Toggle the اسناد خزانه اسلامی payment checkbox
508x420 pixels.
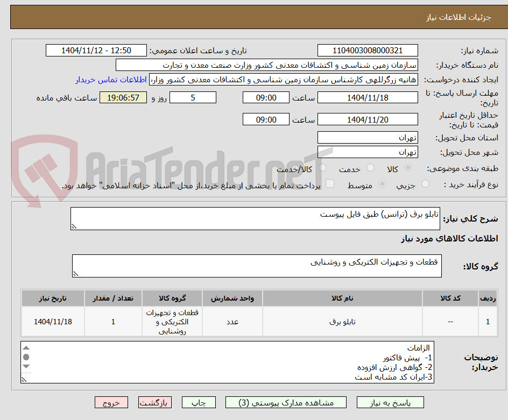point(330,183)
